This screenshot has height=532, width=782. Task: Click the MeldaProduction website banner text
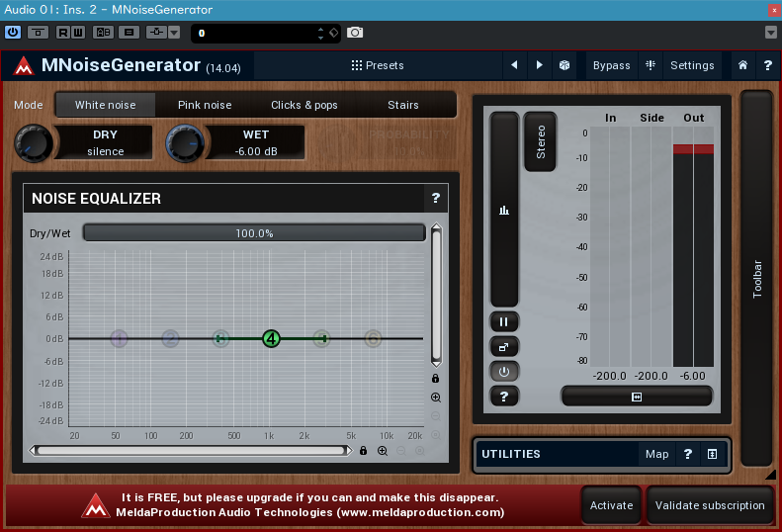[x=309, y=512]
